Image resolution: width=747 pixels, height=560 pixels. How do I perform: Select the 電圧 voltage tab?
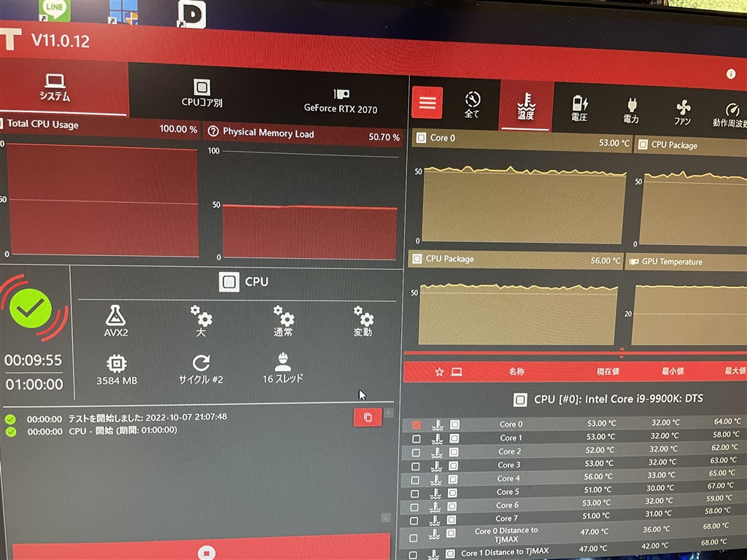tap(579, 109)
